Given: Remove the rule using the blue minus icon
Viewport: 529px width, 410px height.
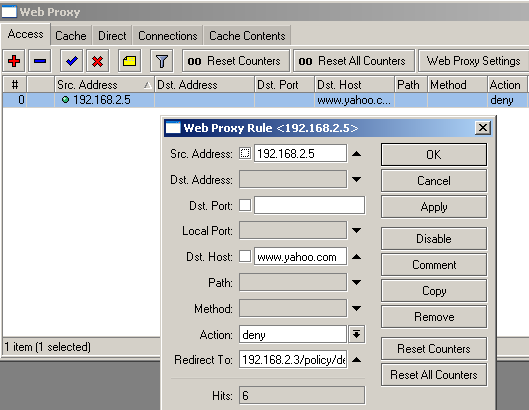Looking at the screenshot, I should tap(40, 61).
